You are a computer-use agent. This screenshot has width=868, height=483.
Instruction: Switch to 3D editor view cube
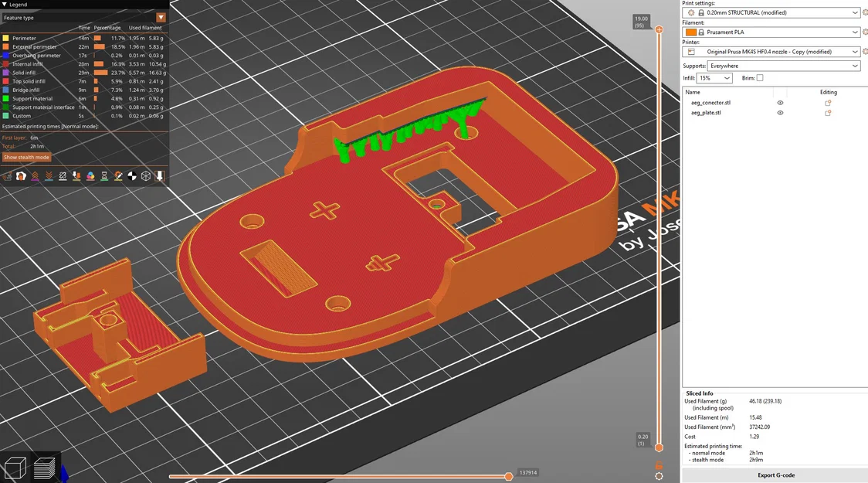[x=15, y=468]
